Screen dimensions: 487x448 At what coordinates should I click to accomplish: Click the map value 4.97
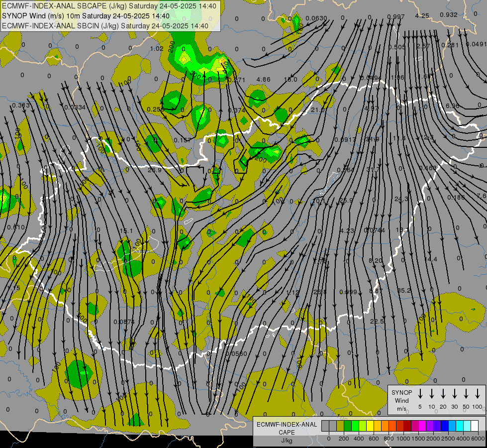372,108
